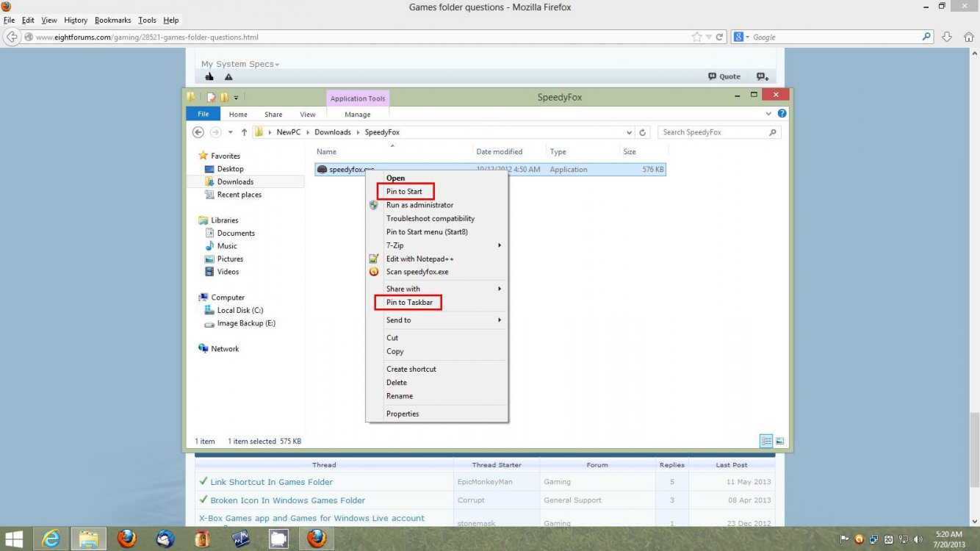Click the Action Center flag in tray
The height and width of the screenshot is (551, 980).
[x=845, y=539]
